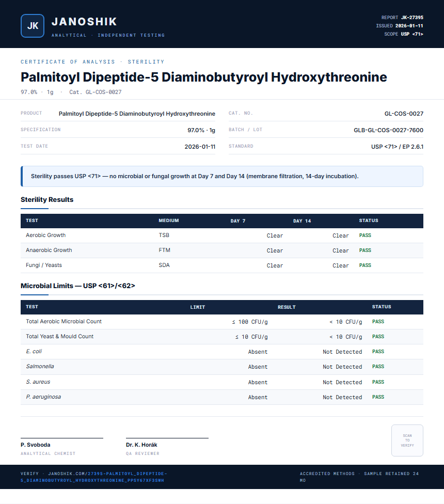Click standard value USP <71> / EP 2.6.1
This screenshot has height=504, width=444.
click(x=397, y=147)
